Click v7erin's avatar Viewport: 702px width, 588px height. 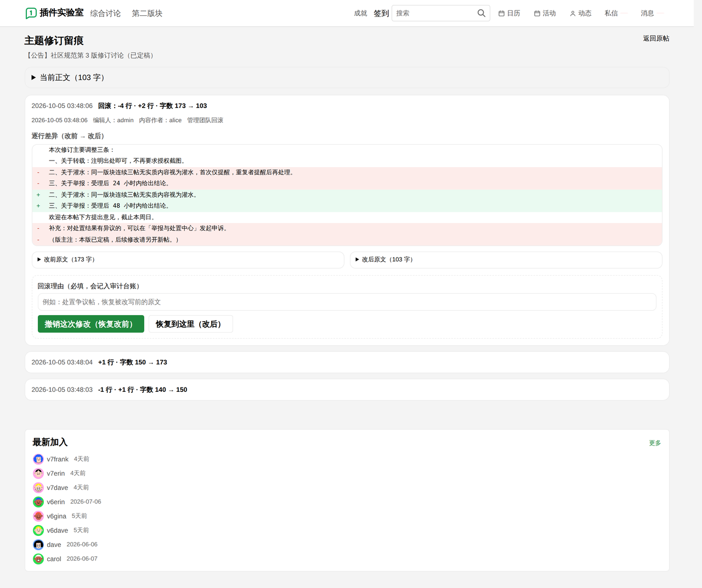point(38,473)
